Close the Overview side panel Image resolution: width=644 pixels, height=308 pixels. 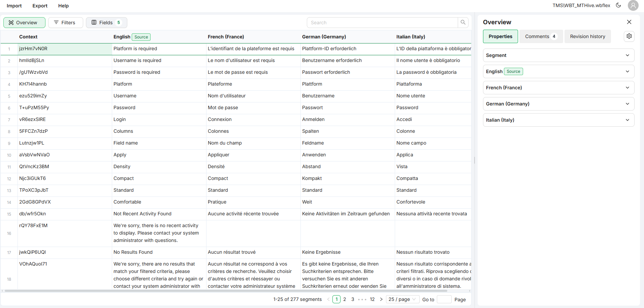coord(629,22)
